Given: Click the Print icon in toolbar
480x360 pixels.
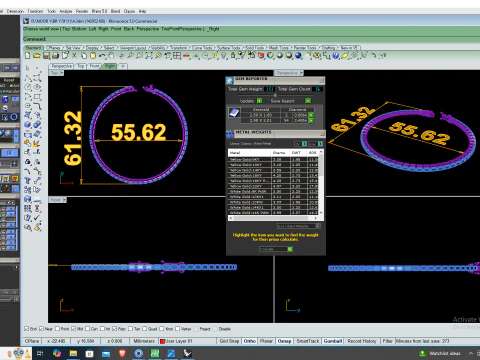Looking at the screenshot, I should click(x=56, y=56).
